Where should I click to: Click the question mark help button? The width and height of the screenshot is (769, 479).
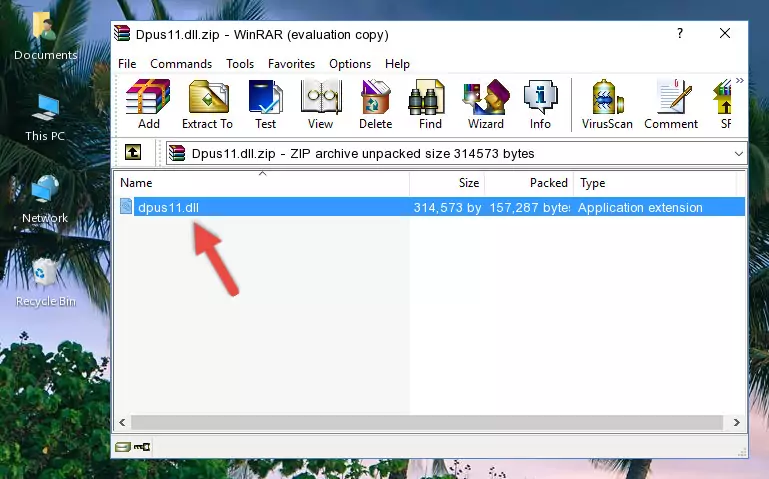680,33
